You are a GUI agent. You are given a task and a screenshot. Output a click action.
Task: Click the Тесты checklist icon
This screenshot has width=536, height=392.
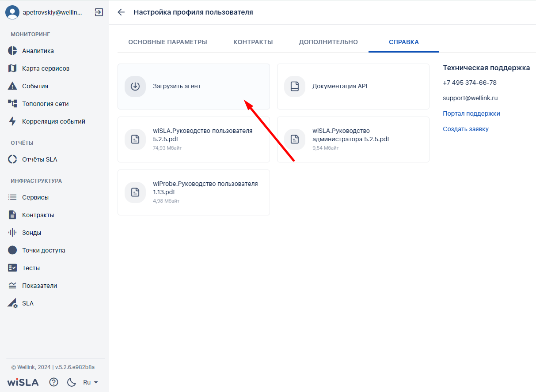[x=12, y=268]
